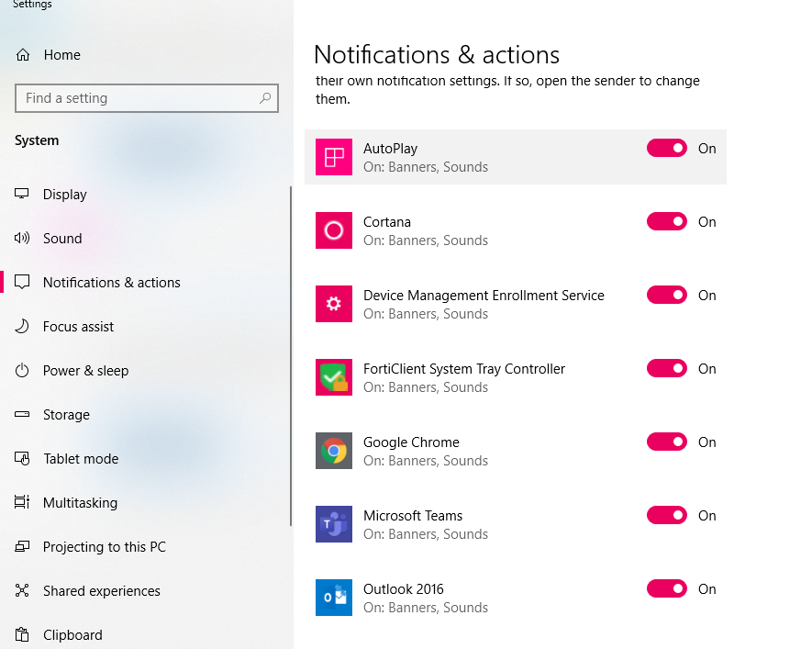Open Microsoft Teams notification settings

pos(516,524)
